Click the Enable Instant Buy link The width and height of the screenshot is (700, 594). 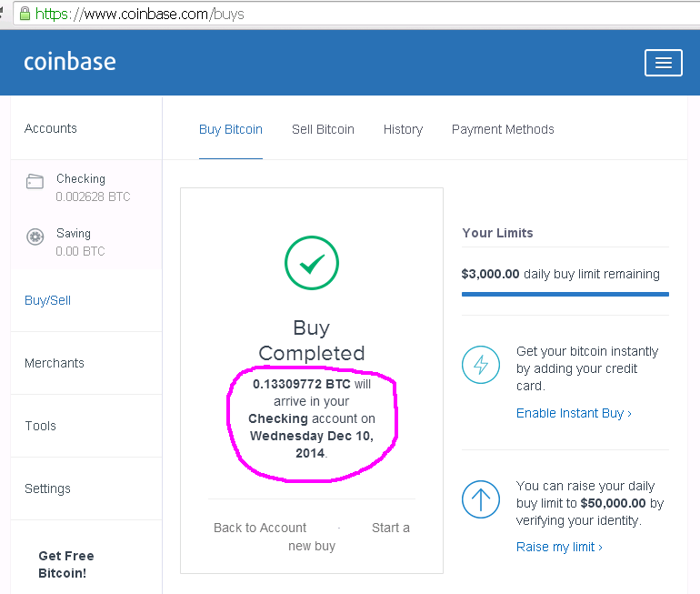tap(574, 413)
